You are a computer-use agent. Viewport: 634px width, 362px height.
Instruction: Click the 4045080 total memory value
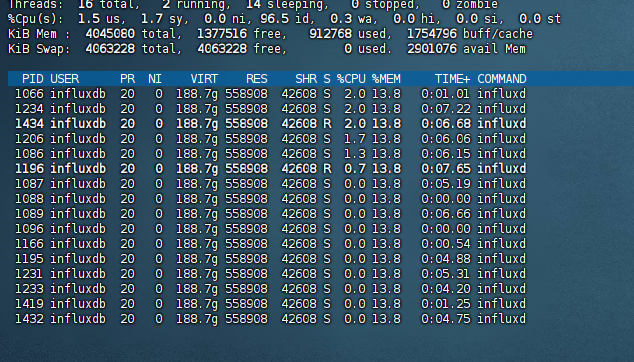[110, 34]
